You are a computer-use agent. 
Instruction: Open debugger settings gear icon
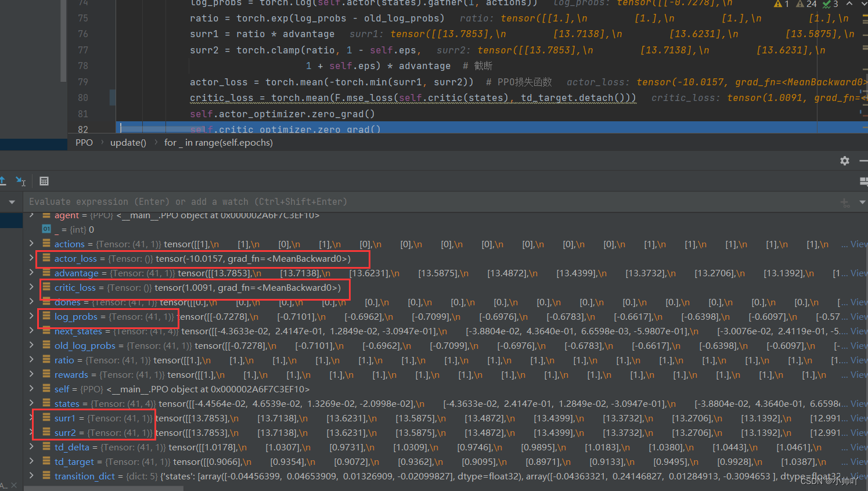(x=845, y=161)
